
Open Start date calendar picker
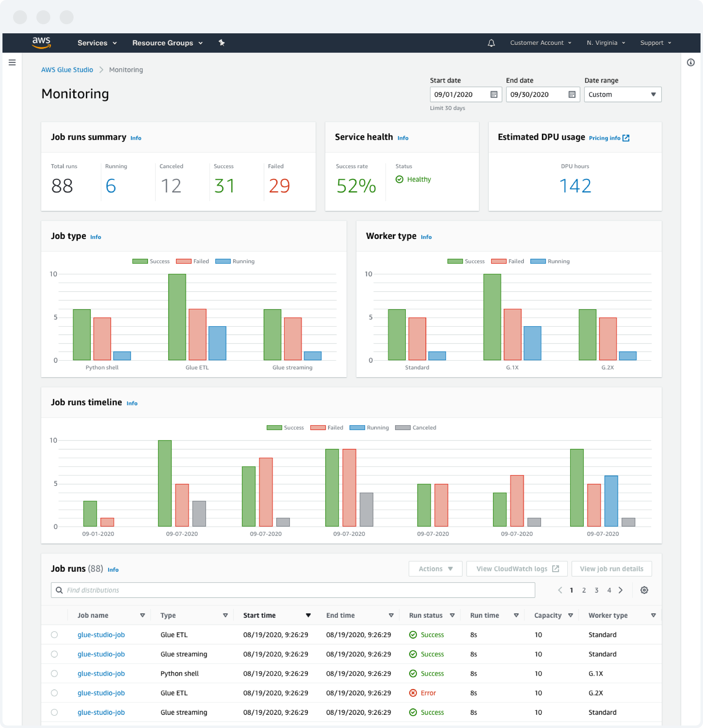494,95
